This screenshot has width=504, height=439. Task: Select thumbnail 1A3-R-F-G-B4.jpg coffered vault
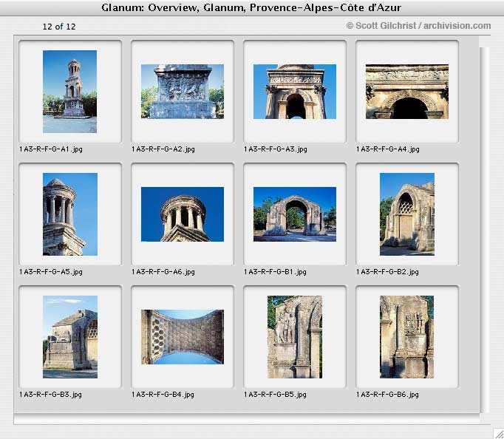click(x=183, y=337)
